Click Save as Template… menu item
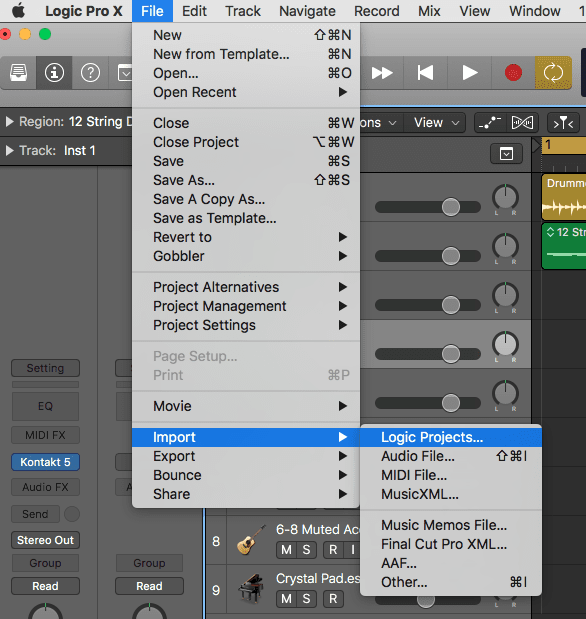This screenshot has width=586, height=619. pyautogui.click(x=246, y=218)
